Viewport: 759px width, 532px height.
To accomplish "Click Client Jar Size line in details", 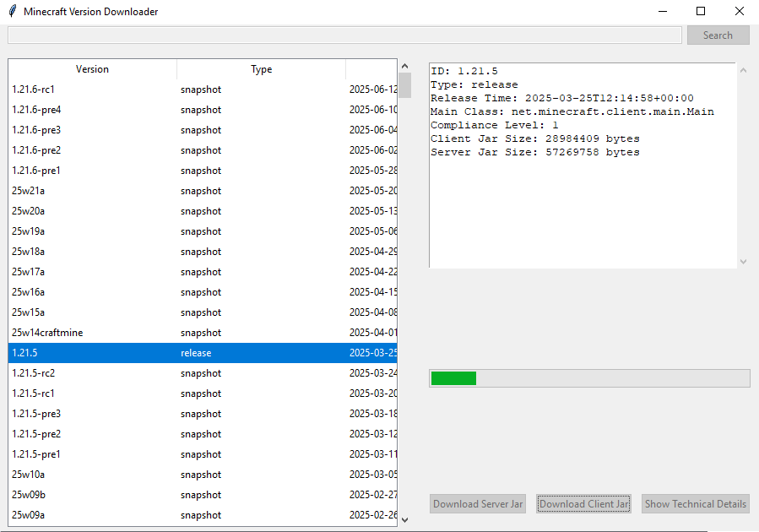I will (535, 139).
